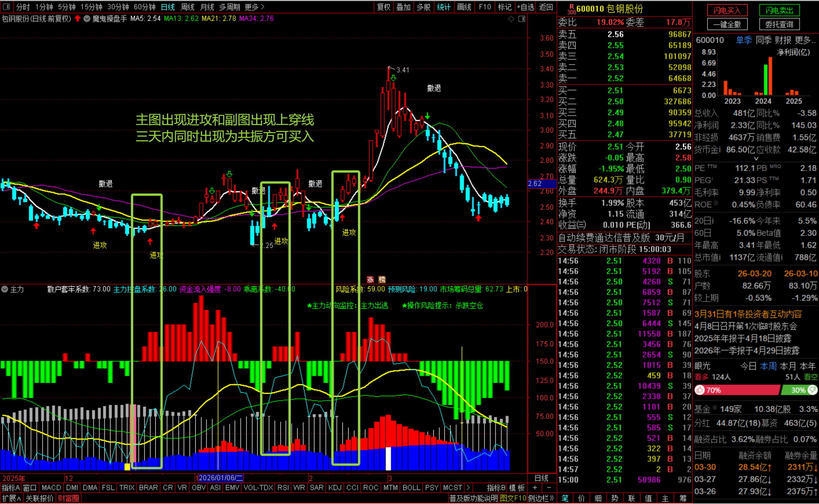
Task: Expand the 主力 sub-chart indicator dropdown
Action: click(x=5, y=289)
